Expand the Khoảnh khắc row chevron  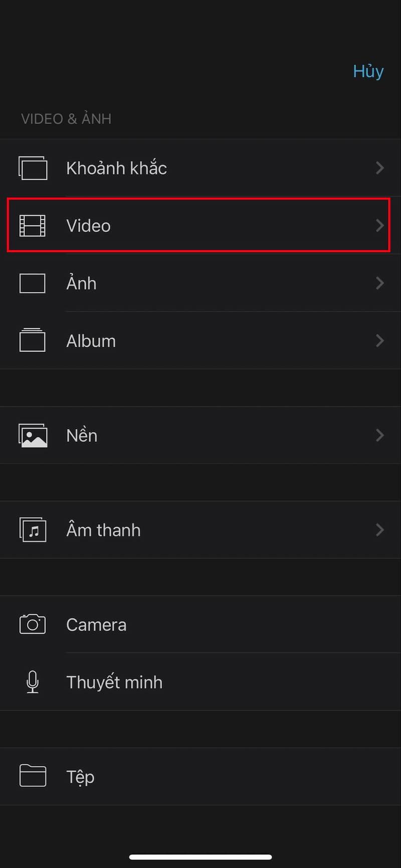(x=379, y=168)
